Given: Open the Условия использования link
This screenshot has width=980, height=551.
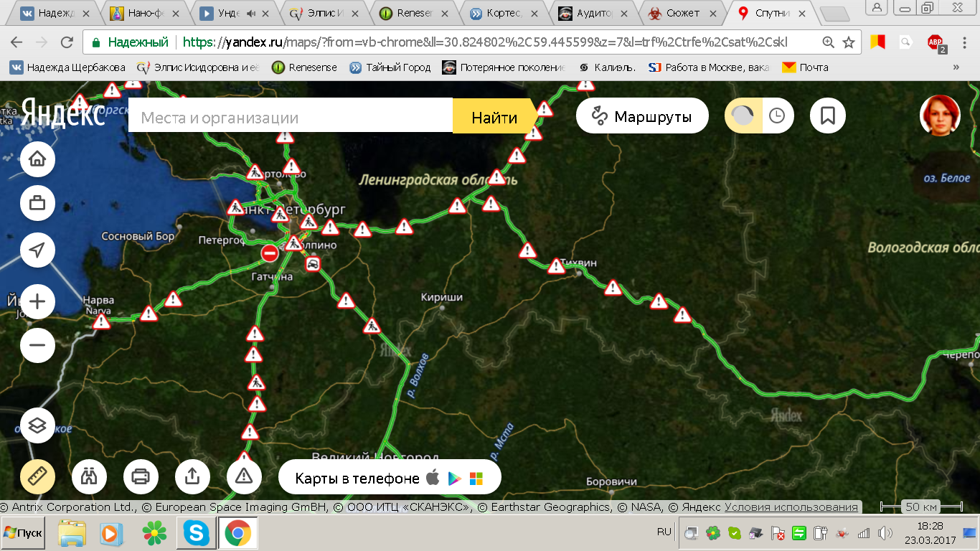Looking at the screenshot, I should click(791, 507).
